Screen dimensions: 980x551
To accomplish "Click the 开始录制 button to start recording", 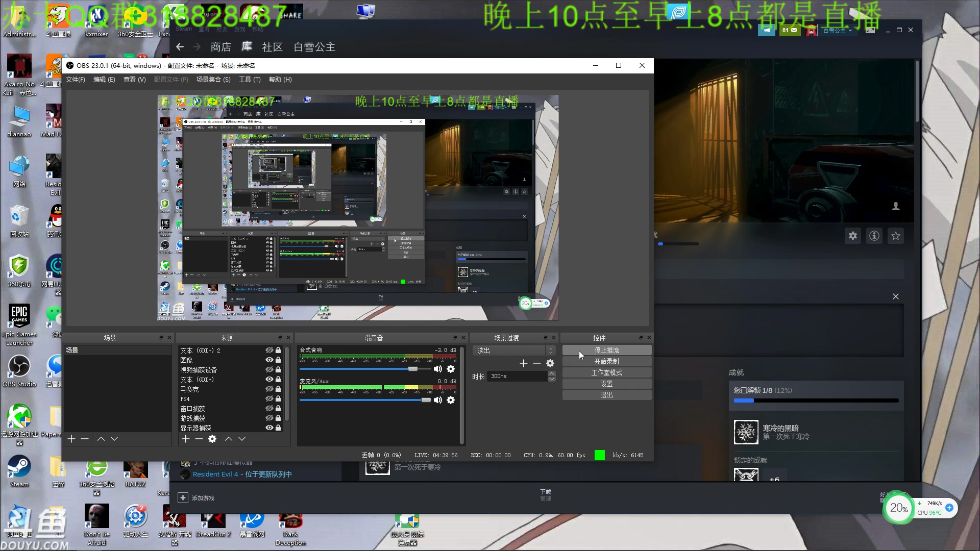I will coord(607,361).
